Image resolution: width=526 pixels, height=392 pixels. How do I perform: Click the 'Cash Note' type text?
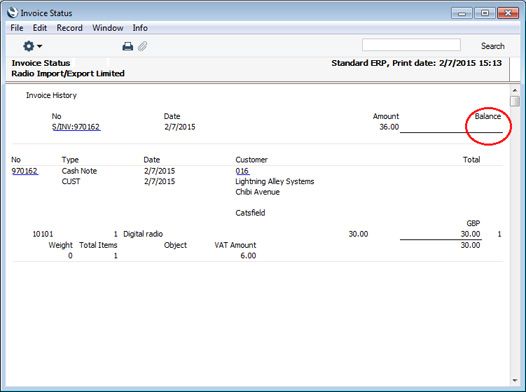(79, 171)
